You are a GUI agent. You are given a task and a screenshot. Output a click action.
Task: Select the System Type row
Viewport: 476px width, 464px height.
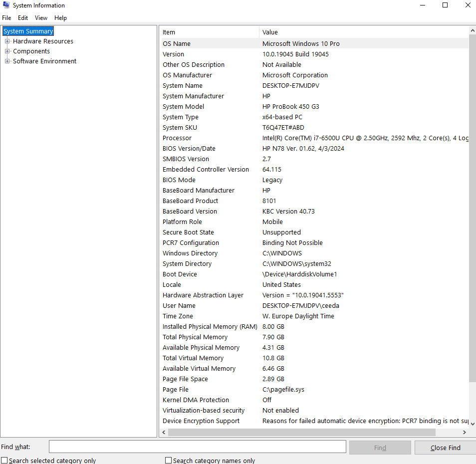(x=314, y=117)
